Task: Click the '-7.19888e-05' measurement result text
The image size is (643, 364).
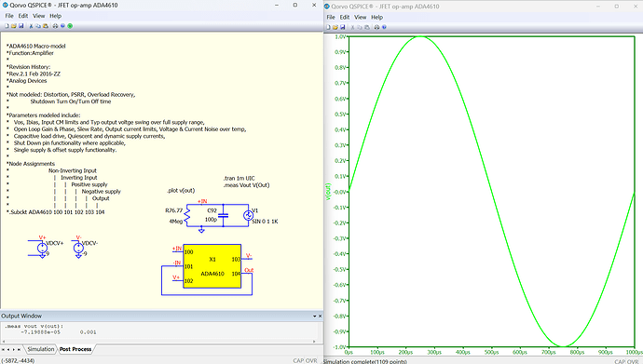Action: pos(40,332)
